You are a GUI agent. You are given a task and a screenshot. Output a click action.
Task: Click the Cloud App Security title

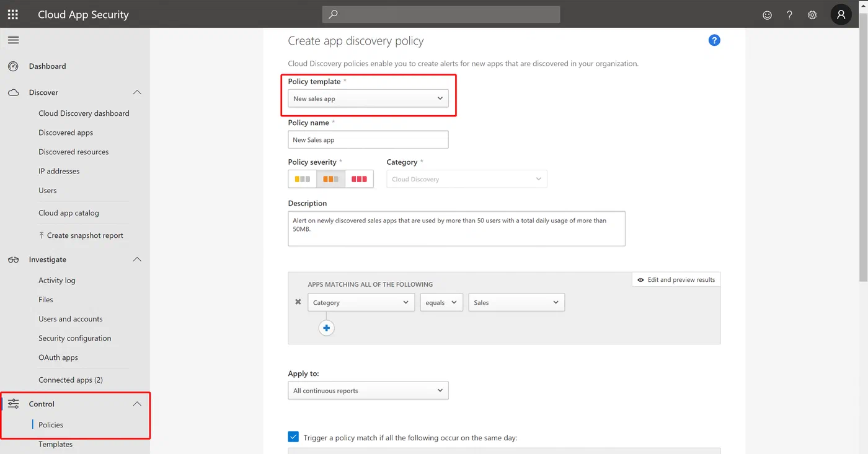click(x=83, y=15)
